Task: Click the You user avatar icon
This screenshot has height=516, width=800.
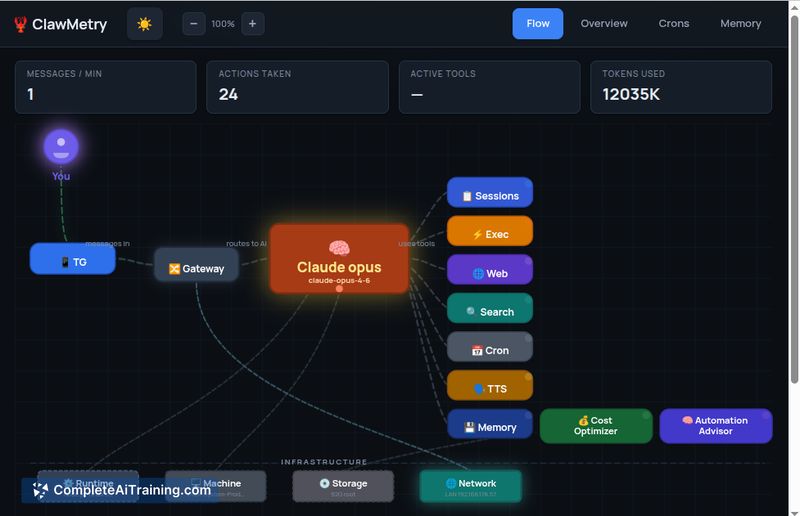Action: [61, 148]
